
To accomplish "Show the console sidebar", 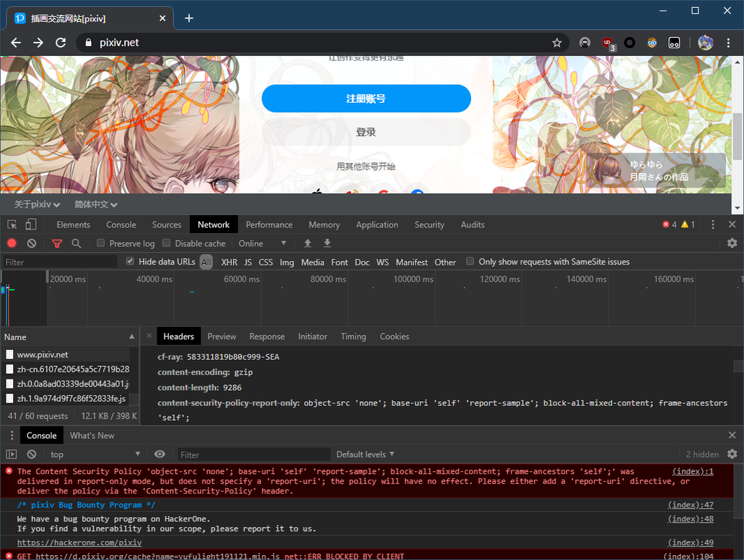I will [x=11, y=454].
